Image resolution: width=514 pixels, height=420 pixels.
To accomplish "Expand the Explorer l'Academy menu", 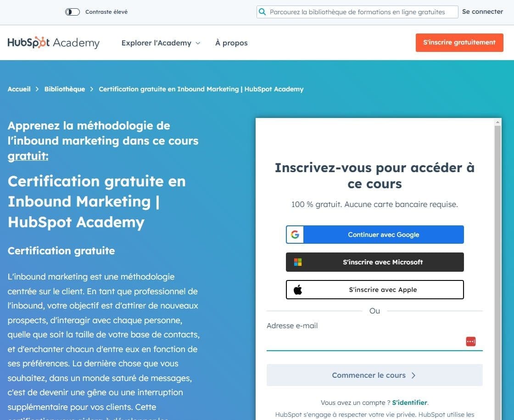I will 161,43.
